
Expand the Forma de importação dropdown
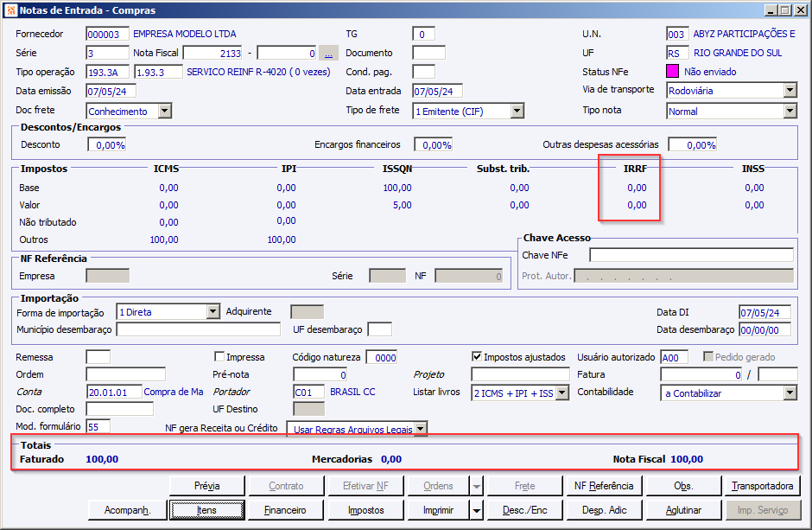pyautogui.click(x=213, y=312)
